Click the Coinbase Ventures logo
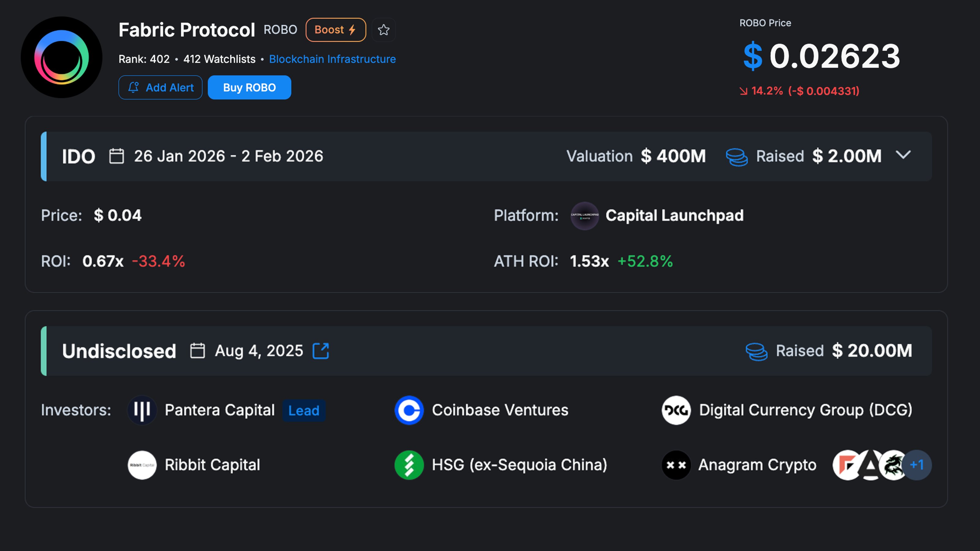Screen dimensions: 980x551 409,410
